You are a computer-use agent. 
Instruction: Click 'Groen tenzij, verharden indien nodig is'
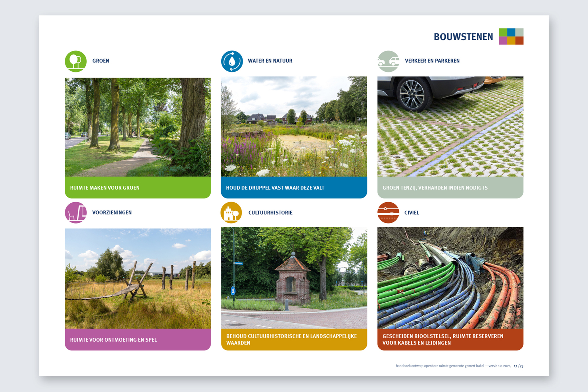[435, 188]
